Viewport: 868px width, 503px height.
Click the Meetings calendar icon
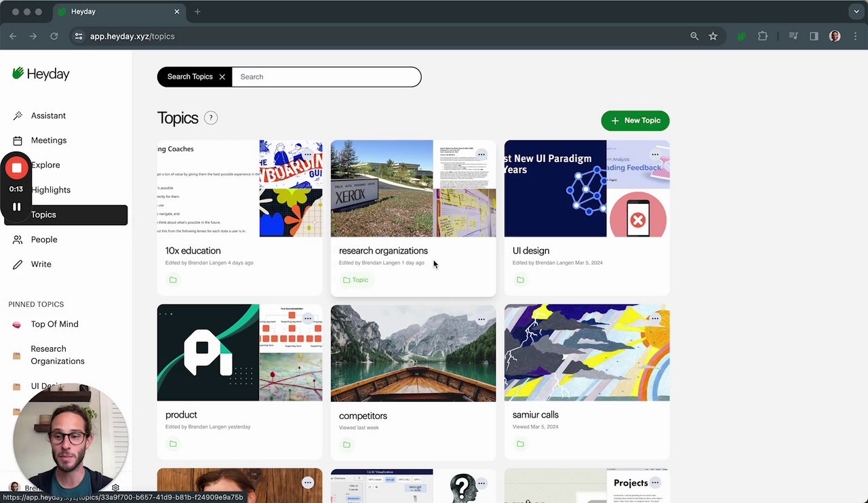tap(18, 140)
